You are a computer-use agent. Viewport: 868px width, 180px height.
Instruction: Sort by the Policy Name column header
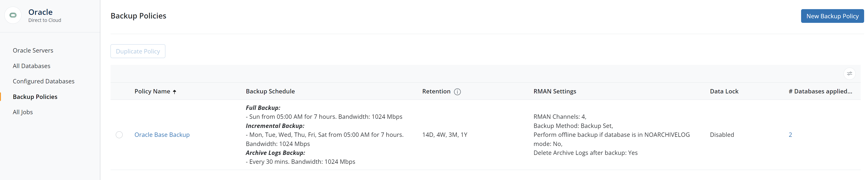[152, 91]
